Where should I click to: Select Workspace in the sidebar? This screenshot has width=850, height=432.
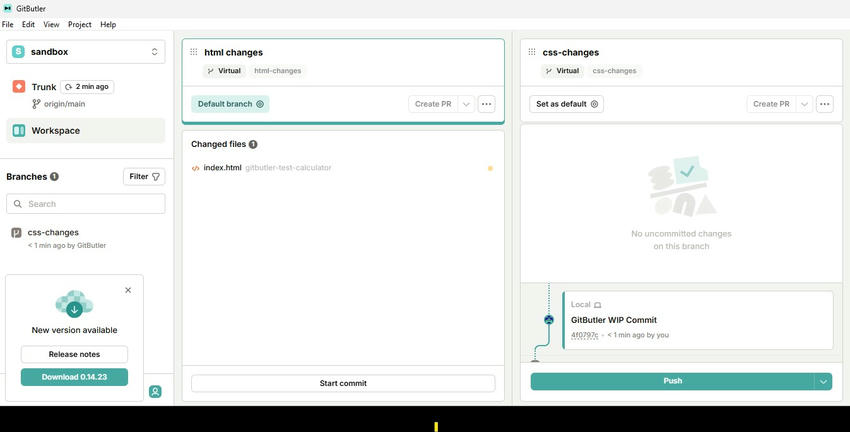click(x=86, y=131)
